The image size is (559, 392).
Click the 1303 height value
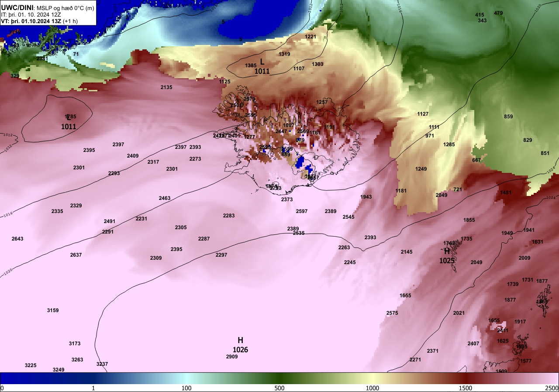tap(317, 64)
